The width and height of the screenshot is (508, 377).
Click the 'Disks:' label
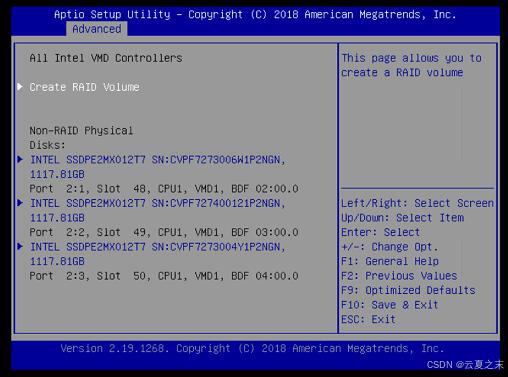(47, 145)
